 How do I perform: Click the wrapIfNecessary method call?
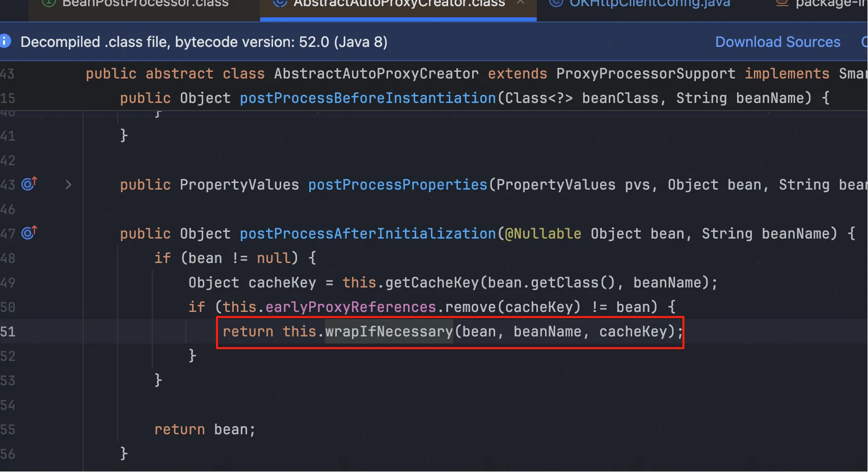click(x=389, y=332)
